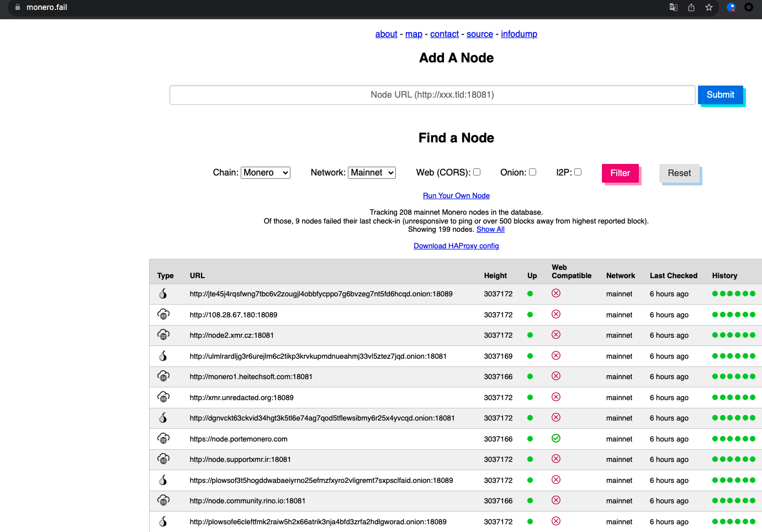Click the onion type icon for jte45j4rqsfwng node

[163, 294]
